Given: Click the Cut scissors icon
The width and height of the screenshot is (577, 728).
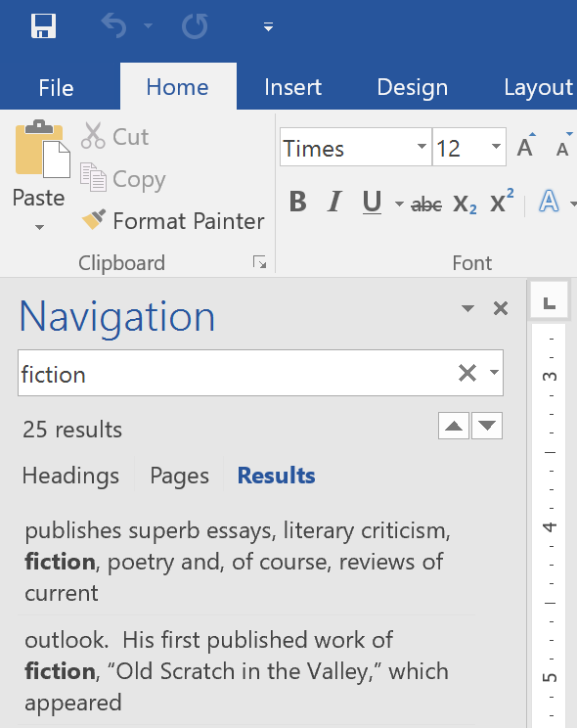Looking at the screenshot, I should pos(93,136).
